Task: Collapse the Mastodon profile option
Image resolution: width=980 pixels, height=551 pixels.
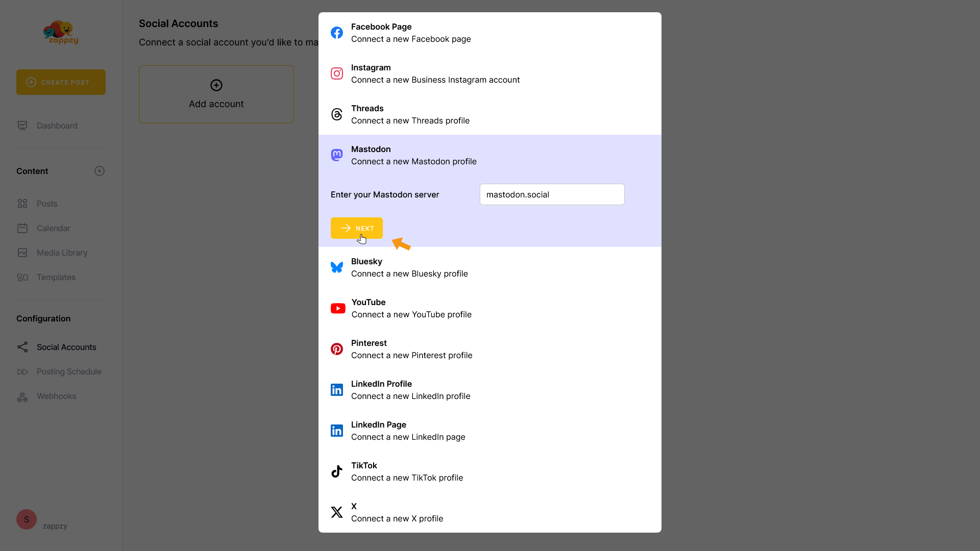Action: point(490,155)
